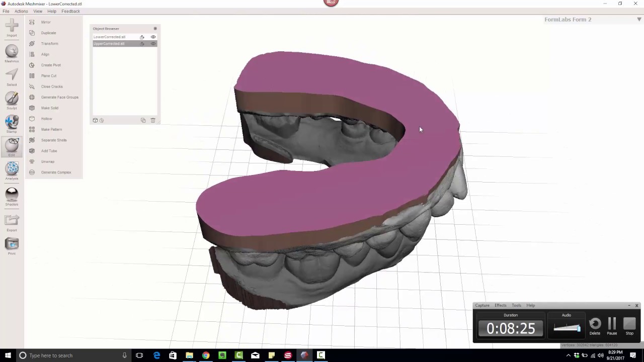Open Task View on the taskbar
The width and height of the screenshot is (644, 362).
click(x=139, y=355)
